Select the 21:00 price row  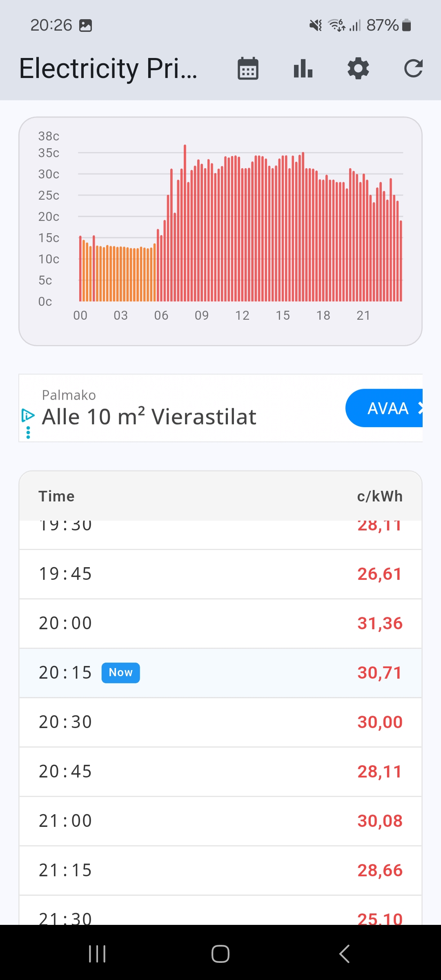(x=220, y=821)
